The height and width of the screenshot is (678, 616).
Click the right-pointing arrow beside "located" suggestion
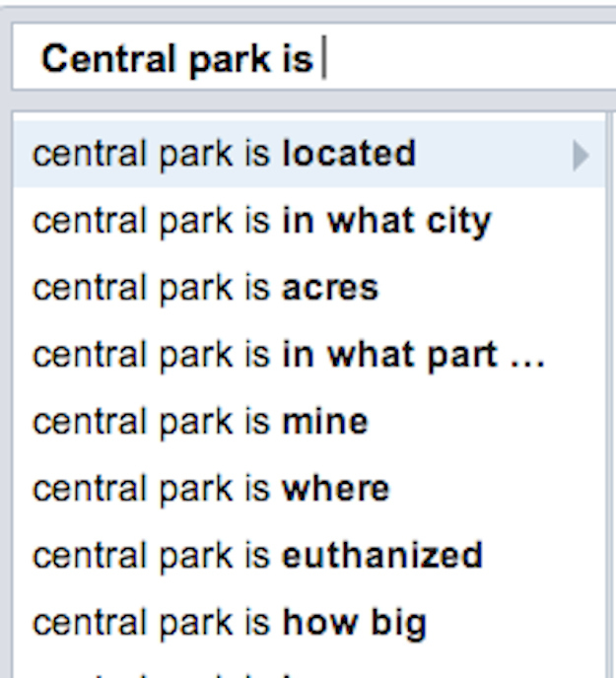pos(581,155)
